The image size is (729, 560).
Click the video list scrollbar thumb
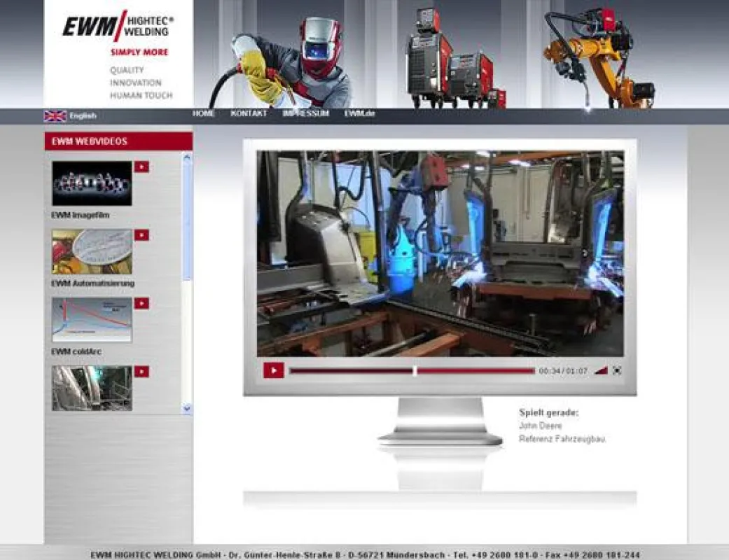click(x=187, y=220)
